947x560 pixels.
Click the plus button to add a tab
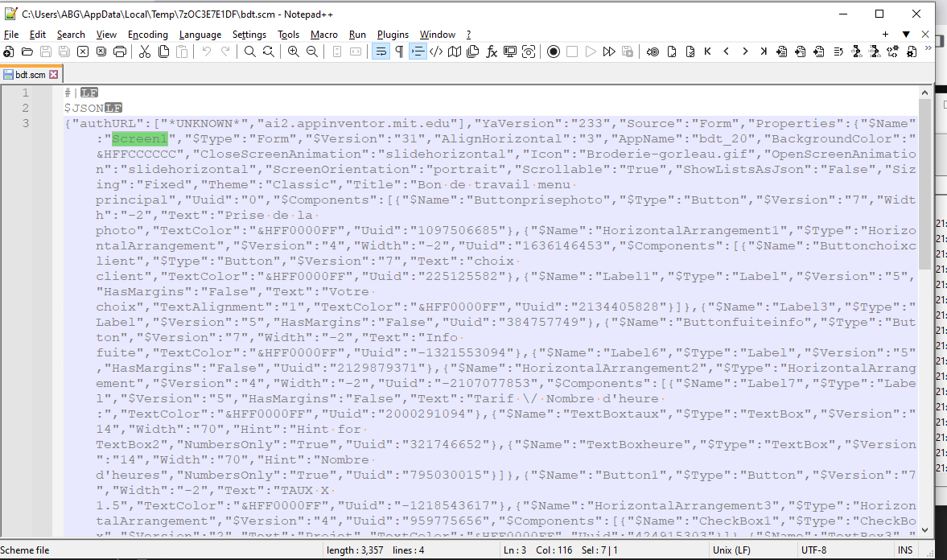(x=886, y=35)
